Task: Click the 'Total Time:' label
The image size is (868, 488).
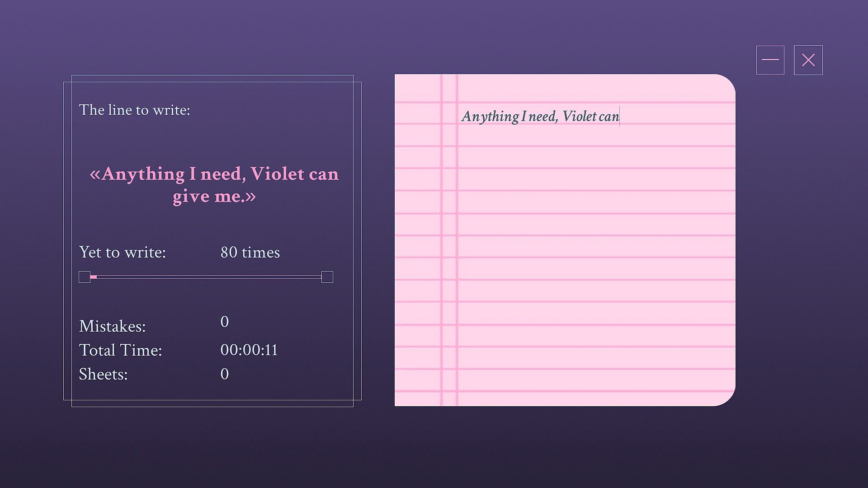Action: (x=120, y=350)
